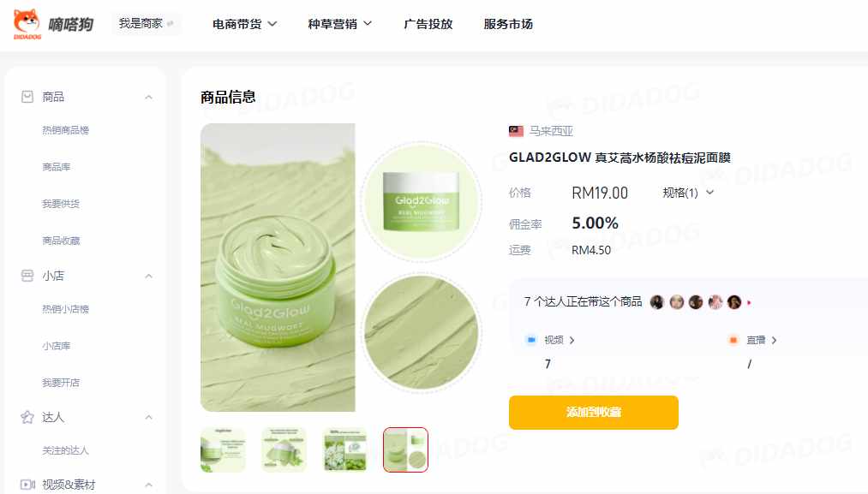Switch role via 我是商家 toggle

(x=147, y=23)
